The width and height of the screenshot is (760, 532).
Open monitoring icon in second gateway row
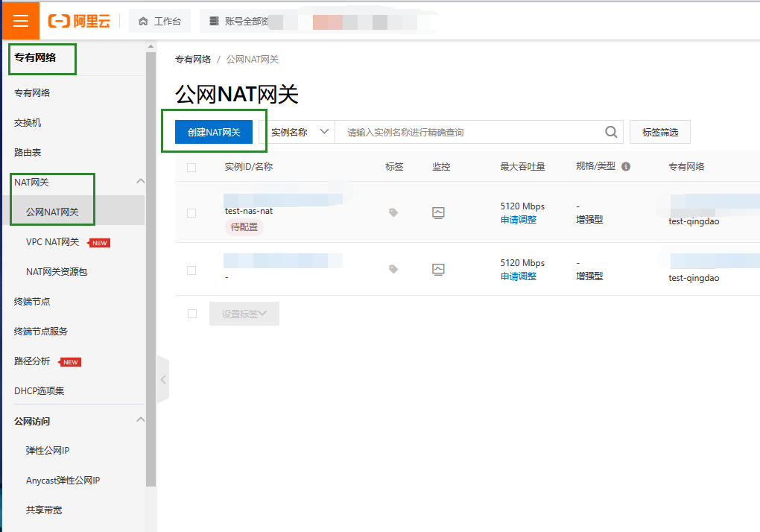[x=438, y=270]
